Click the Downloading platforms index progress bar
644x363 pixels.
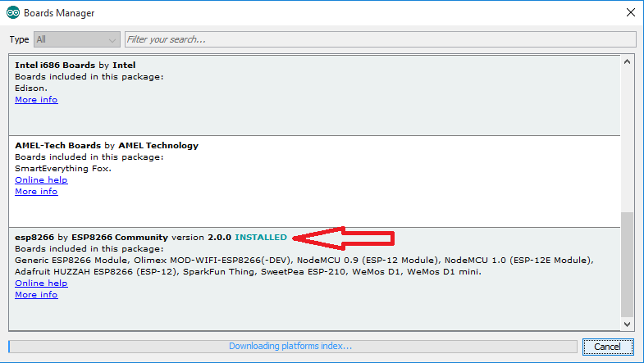point(291,347)
